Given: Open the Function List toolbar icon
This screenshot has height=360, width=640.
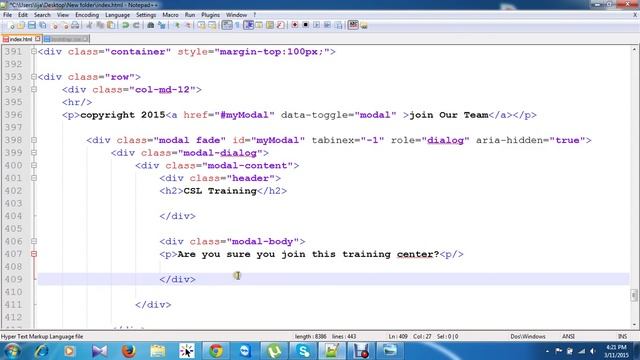Looking at the screenshot, I should coord(280,25).
